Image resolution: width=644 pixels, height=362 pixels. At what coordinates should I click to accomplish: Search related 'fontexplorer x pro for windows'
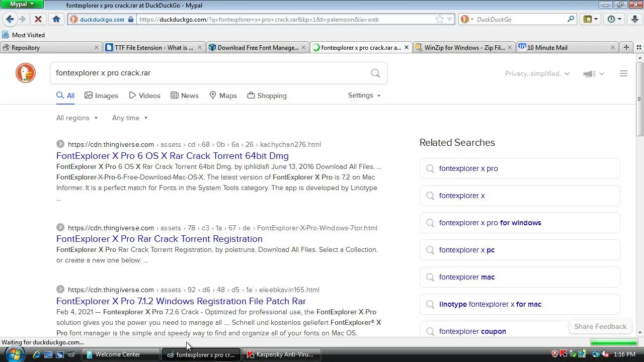[520, 223]
